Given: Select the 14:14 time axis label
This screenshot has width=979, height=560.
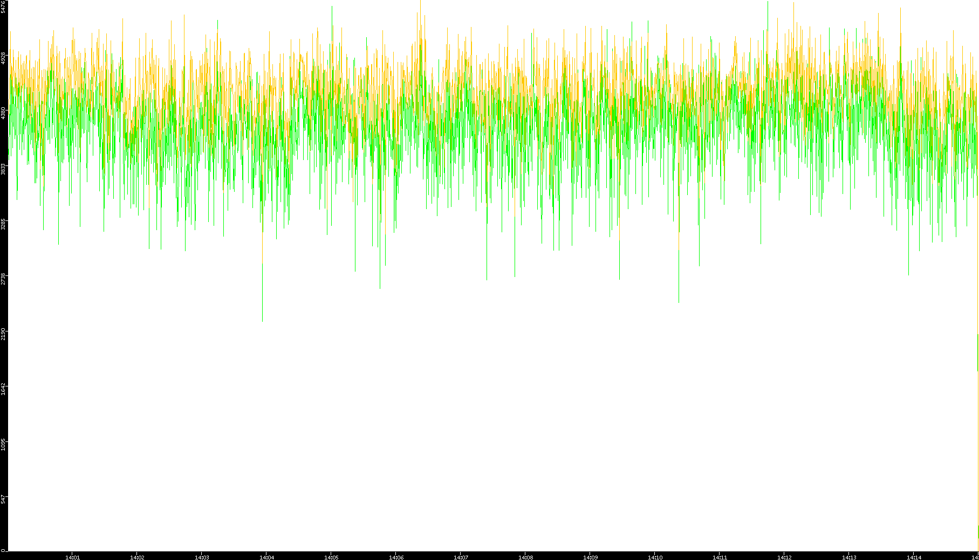Looking at the screenshot, I should pos(914,557).
